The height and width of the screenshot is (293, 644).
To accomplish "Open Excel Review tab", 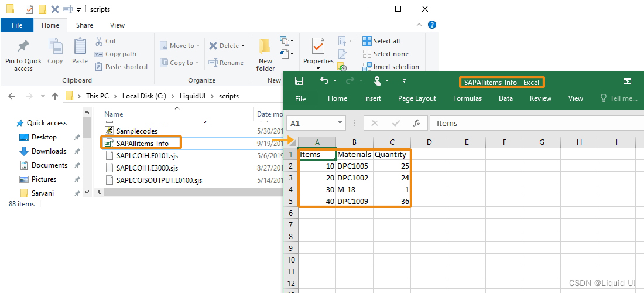I will (540, 98).
